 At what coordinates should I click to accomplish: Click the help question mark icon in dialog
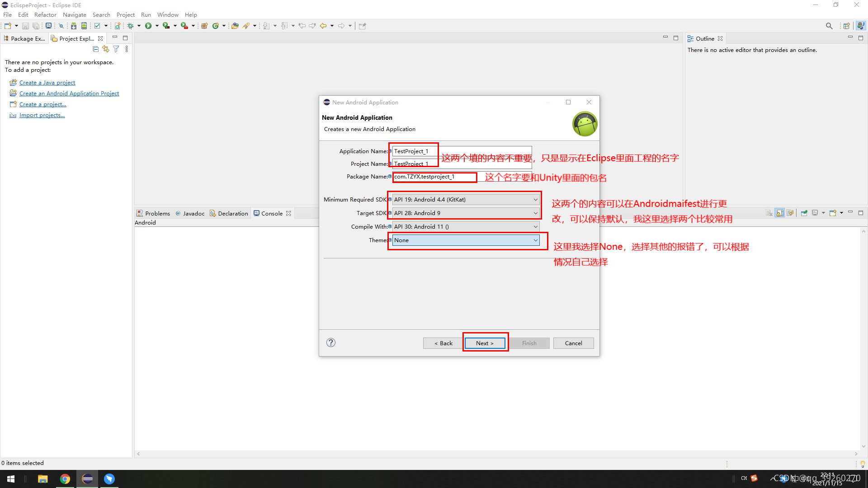tap(331, 343)
